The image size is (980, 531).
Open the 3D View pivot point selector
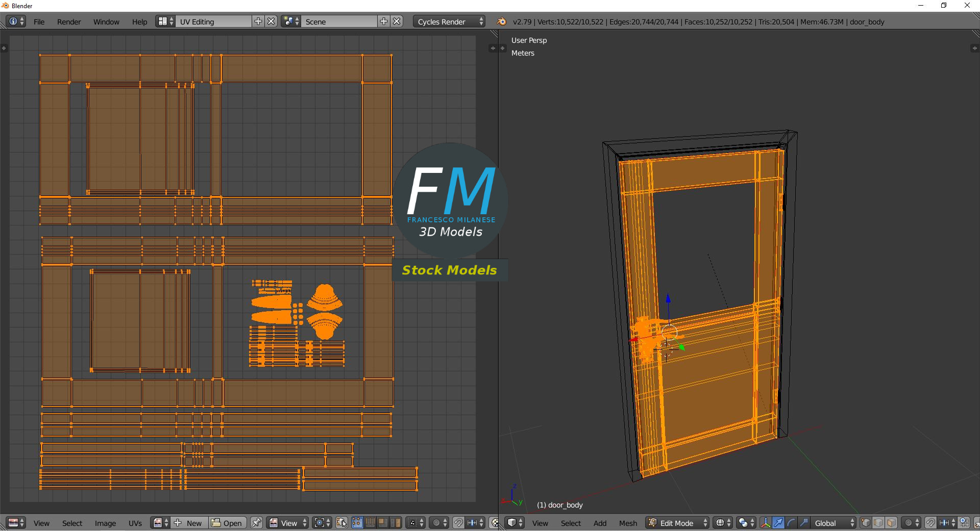(x=746, y=523)
